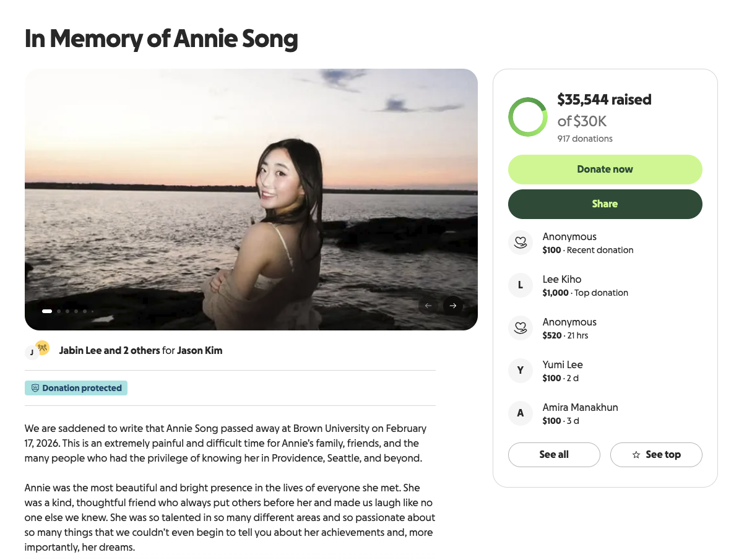
Task: Open the main Annie Song memorial photo
Action: (251, 198)
